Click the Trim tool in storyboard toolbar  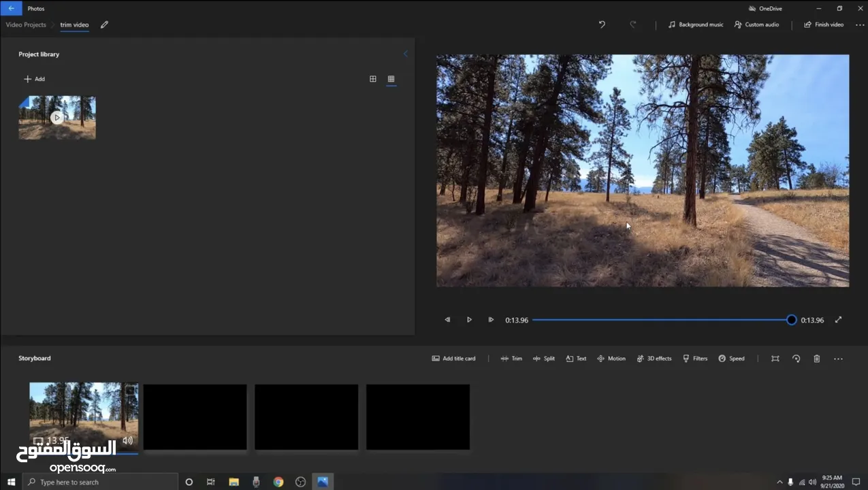point(511,359)
